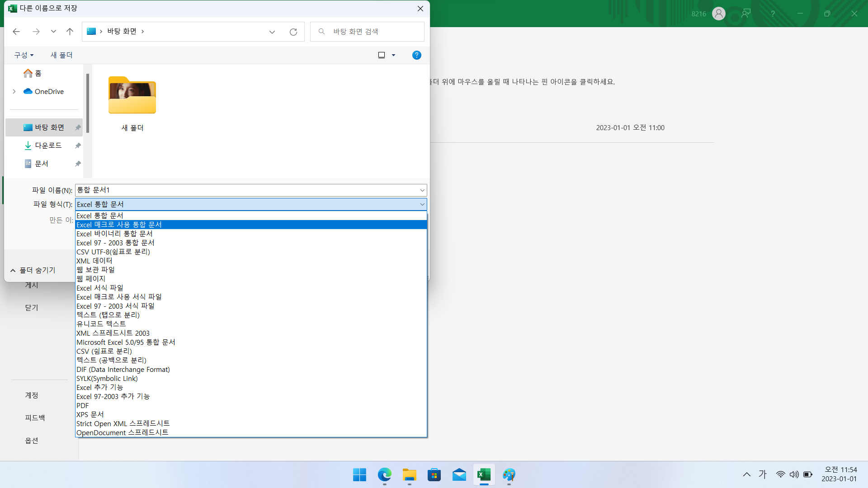Screen dimensions: 868x488
Task: Select the 새 폴더 folder thumbnail
Action: 132,95
